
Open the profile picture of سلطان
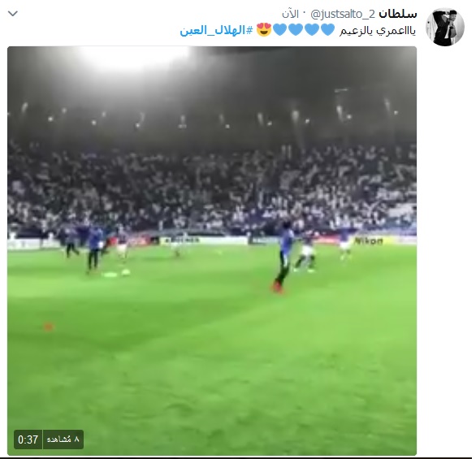445,27
